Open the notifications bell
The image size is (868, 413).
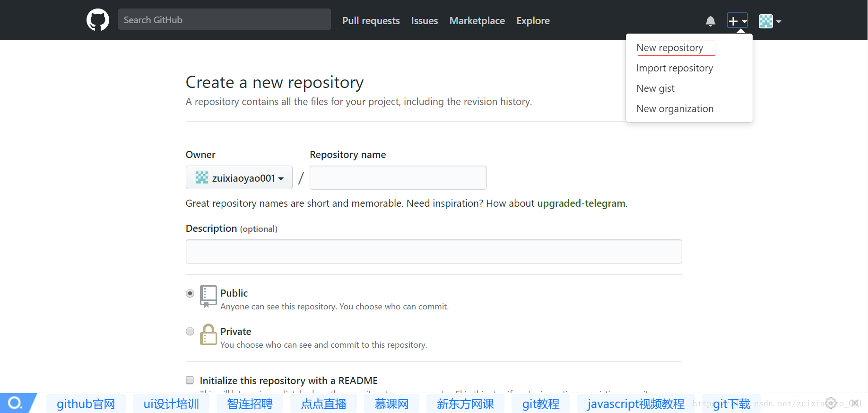(x=710, y=21)
